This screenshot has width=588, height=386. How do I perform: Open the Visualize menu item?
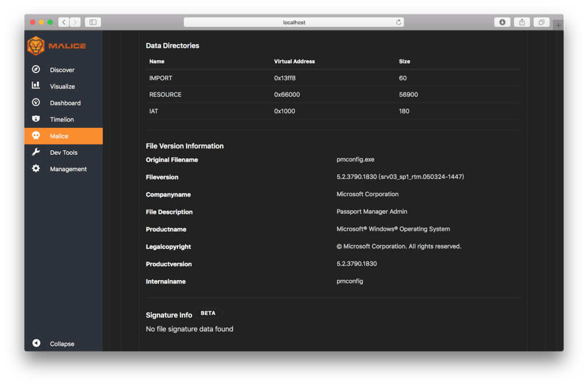[62, 87]
